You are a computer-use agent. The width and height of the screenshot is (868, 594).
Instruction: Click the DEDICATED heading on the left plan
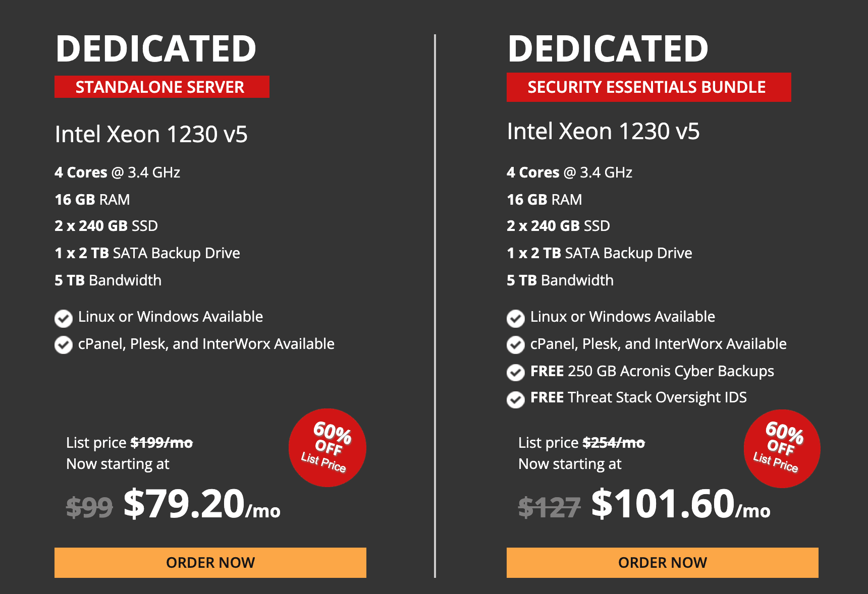[x=155, y=49]
